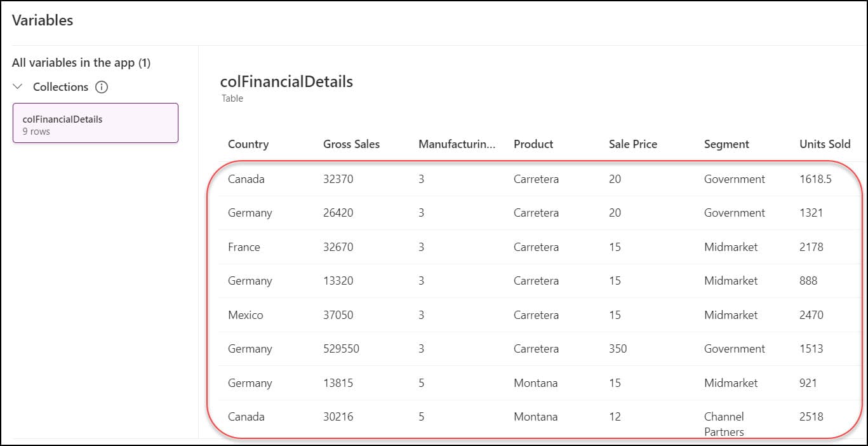868x446 pixels.
Task: Select Germany in the 529550 row
Action: (x=250, y=349)
